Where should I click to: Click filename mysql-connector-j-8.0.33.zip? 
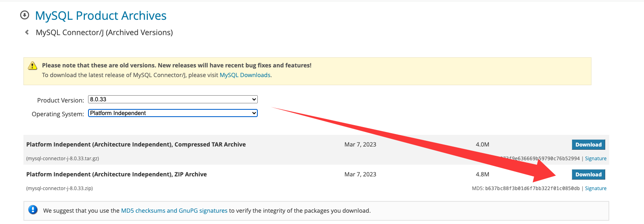tap(59, 188)
